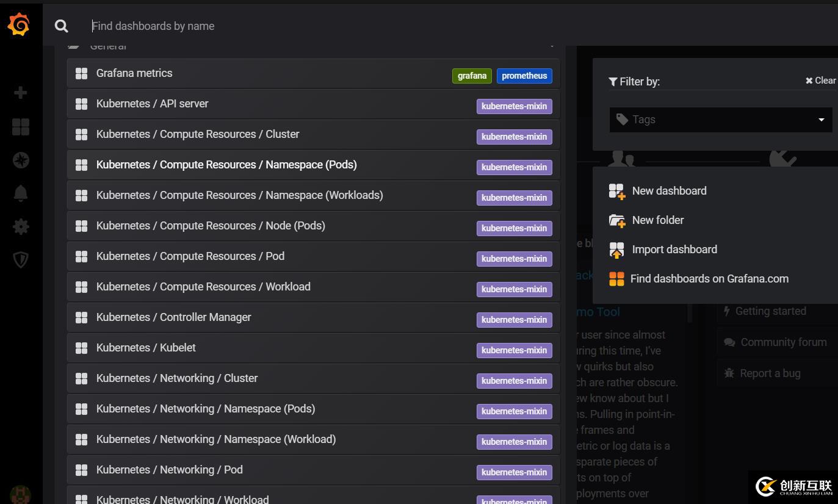Click the dashboard icon beside Kubernetes / Kubelet

81,348
